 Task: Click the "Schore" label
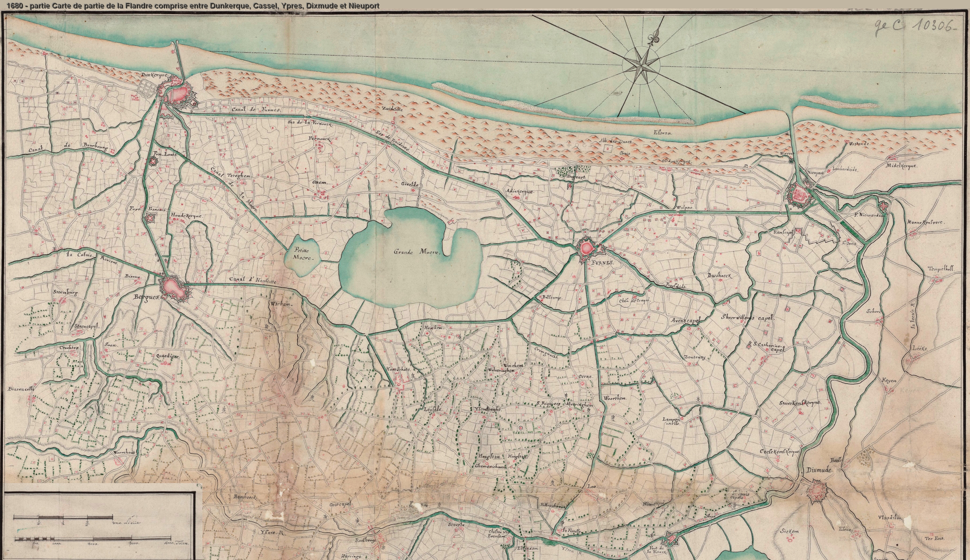(874, 312)
